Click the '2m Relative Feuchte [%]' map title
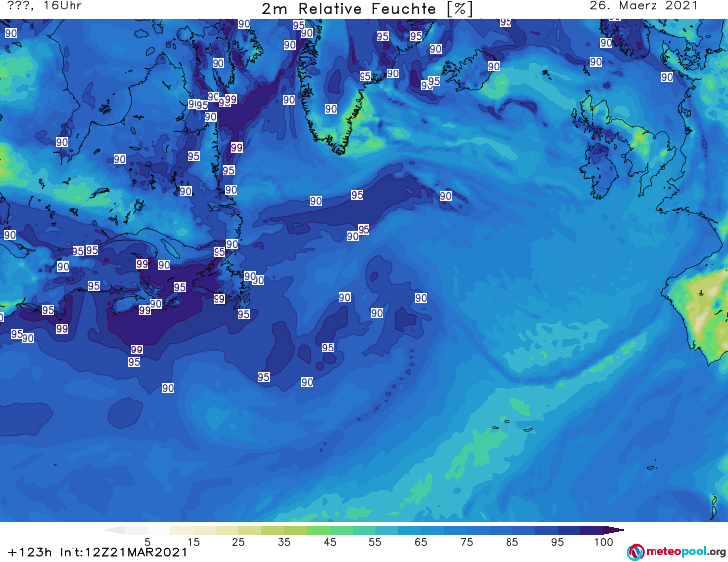 click(x=366, y=9)
